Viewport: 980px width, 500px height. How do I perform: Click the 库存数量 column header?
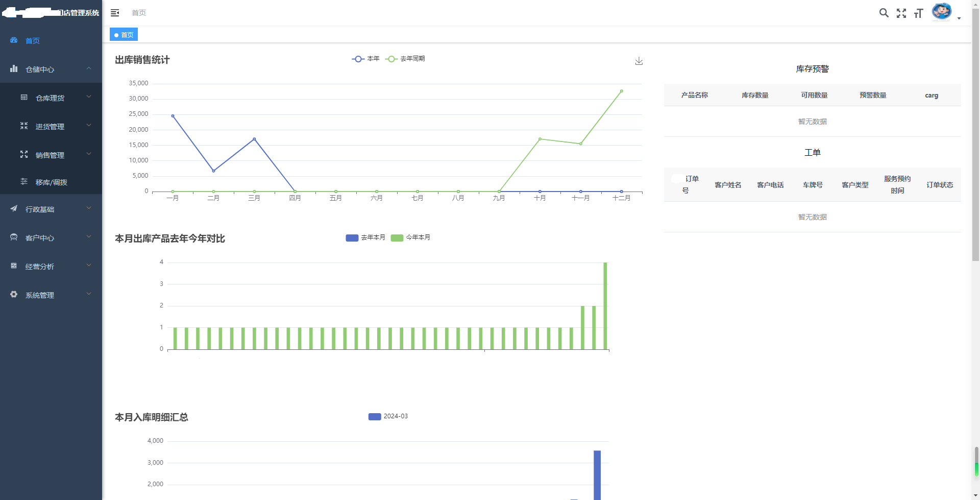755,96
